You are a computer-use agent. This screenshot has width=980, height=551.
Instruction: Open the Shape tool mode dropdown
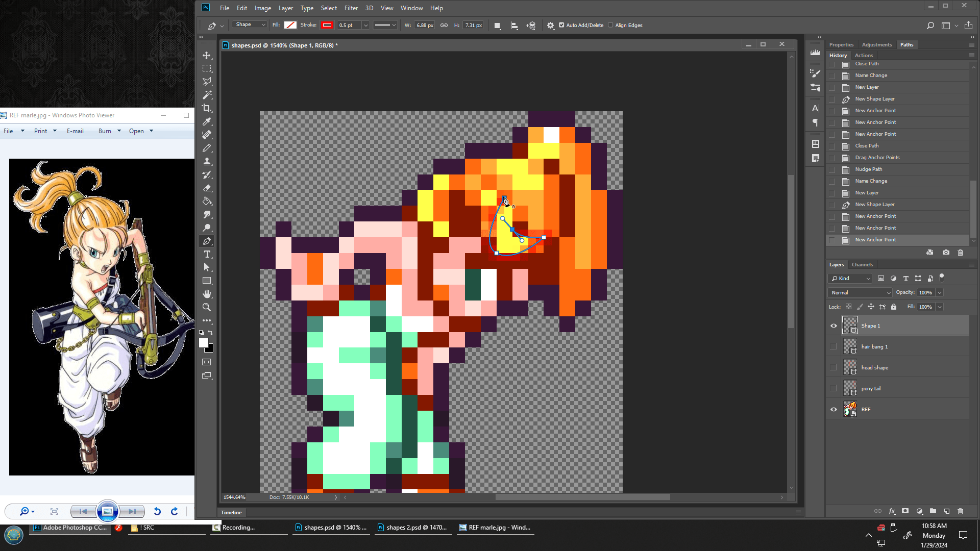pos(250,24)
